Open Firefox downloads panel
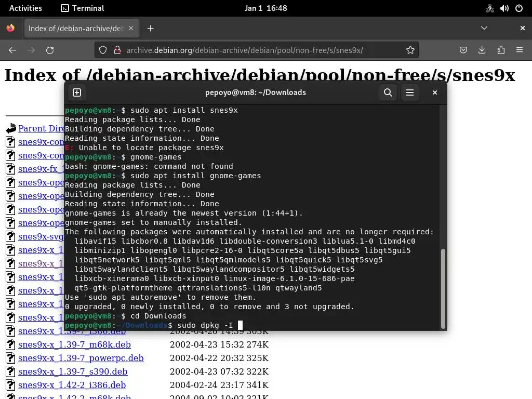 pyautogui.click(x=482, y=50)
